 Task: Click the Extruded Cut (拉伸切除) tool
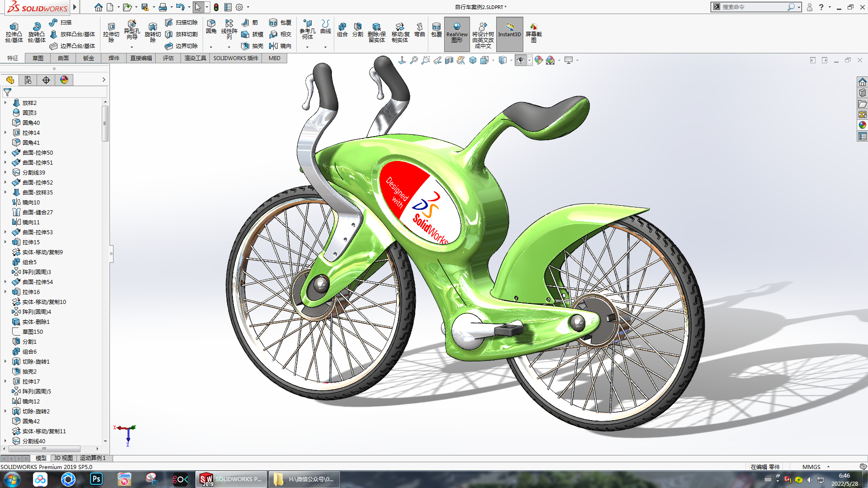click(x=111, y=32)
